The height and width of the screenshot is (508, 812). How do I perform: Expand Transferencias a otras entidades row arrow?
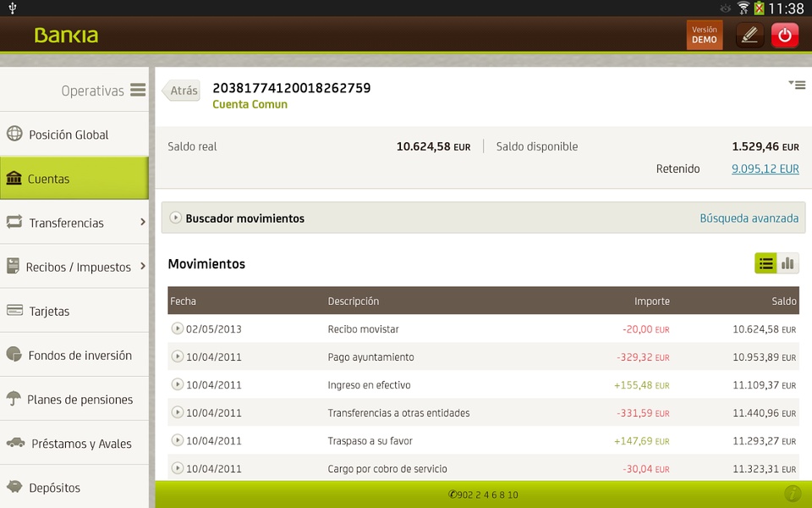(177, 412)
